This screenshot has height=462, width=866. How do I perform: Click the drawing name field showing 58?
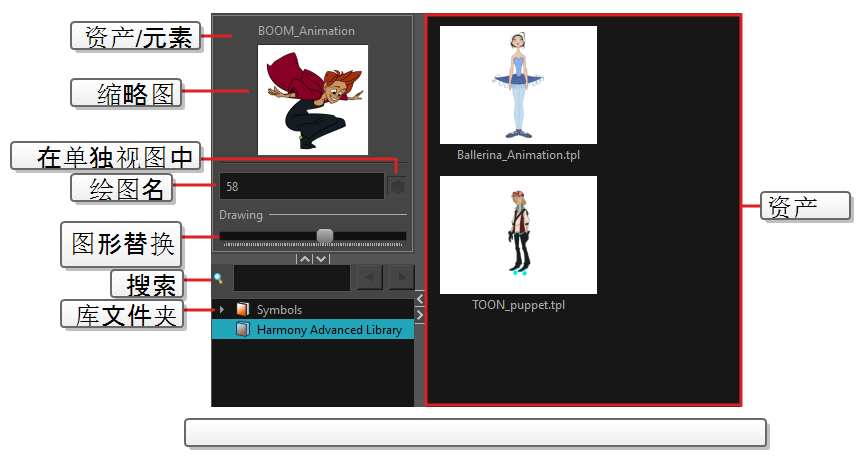click(x=301, y=186)
